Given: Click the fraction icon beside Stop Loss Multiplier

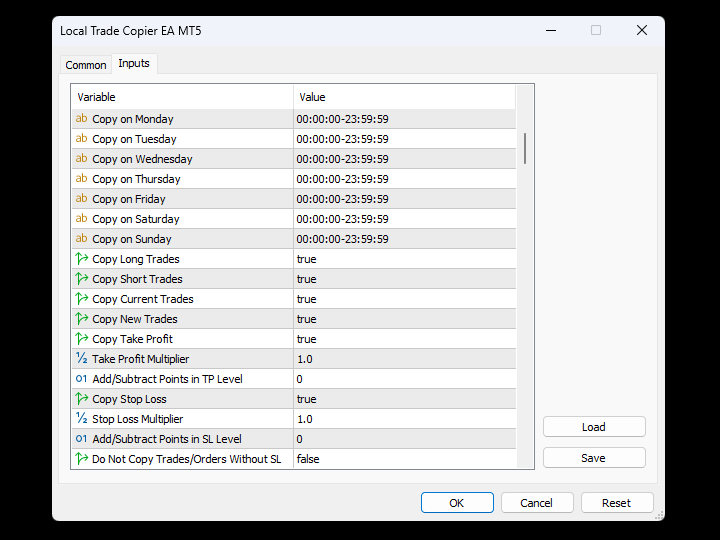Looking at the screenshot, I should tap(82, 419).
